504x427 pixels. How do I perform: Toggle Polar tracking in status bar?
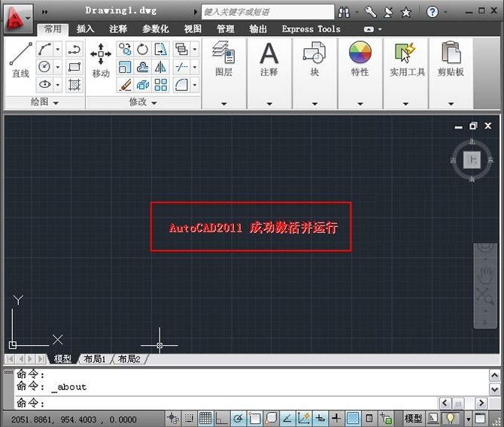click(x=238, y=418)
